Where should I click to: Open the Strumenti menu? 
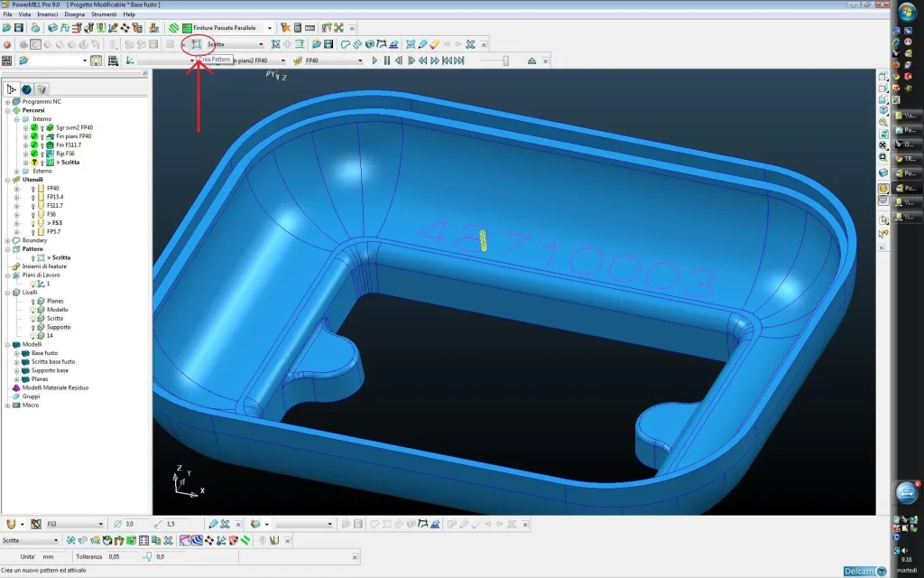(103, 14)
